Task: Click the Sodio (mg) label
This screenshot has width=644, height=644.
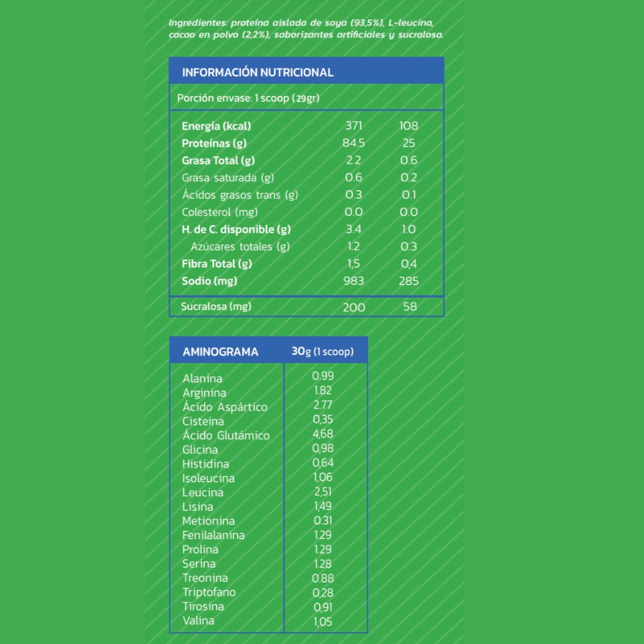Action: point(209,281)
